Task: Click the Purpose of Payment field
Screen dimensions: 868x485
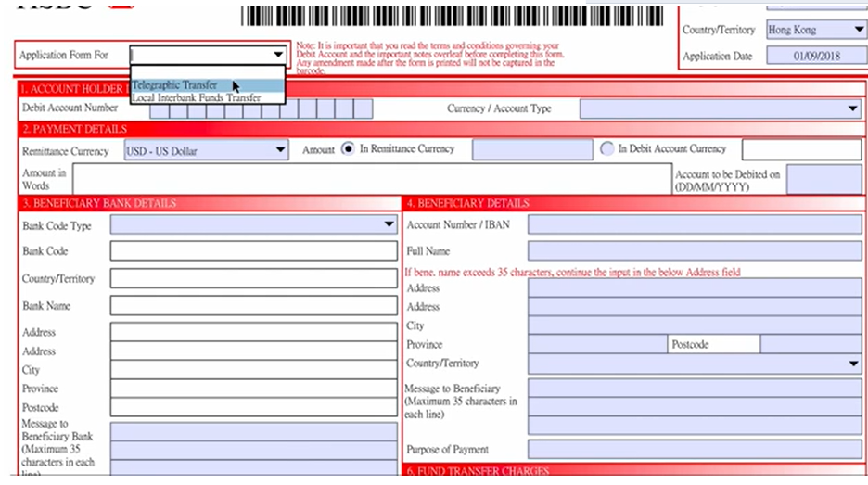Action: [694, 450]
